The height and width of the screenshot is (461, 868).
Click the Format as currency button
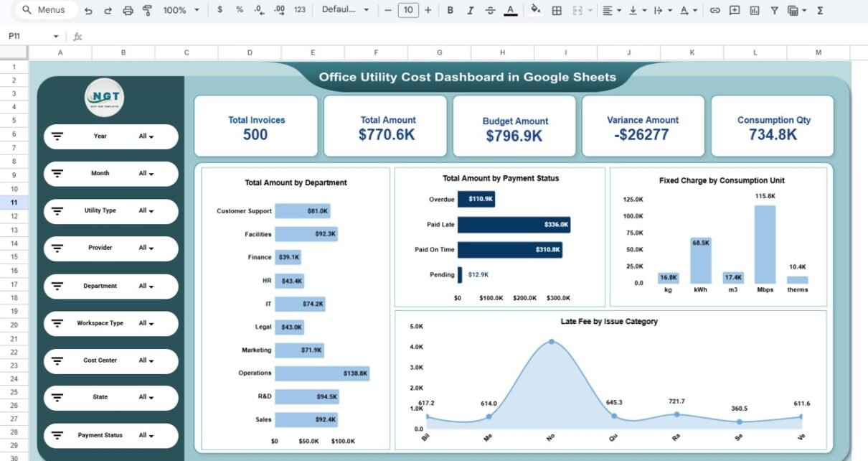coord(220,10)
